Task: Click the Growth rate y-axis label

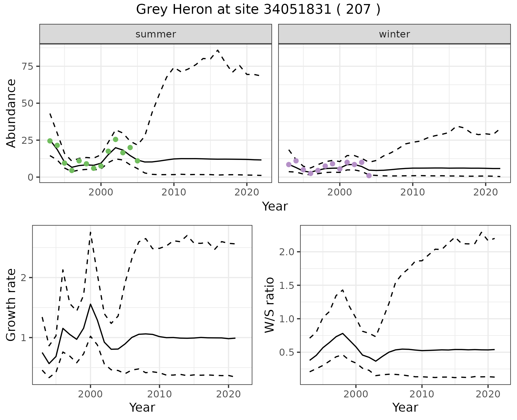Action: coord(11,305)
